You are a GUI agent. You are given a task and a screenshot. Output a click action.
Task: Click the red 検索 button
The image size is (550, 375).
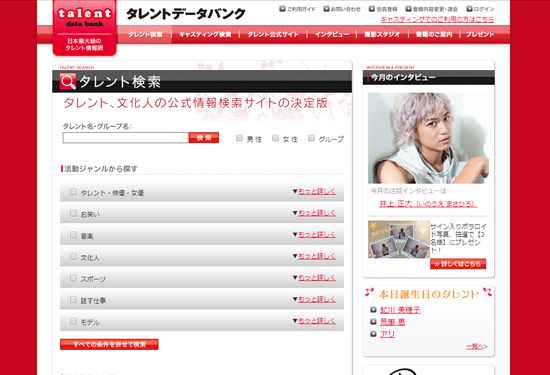click(x=204, y=138)
